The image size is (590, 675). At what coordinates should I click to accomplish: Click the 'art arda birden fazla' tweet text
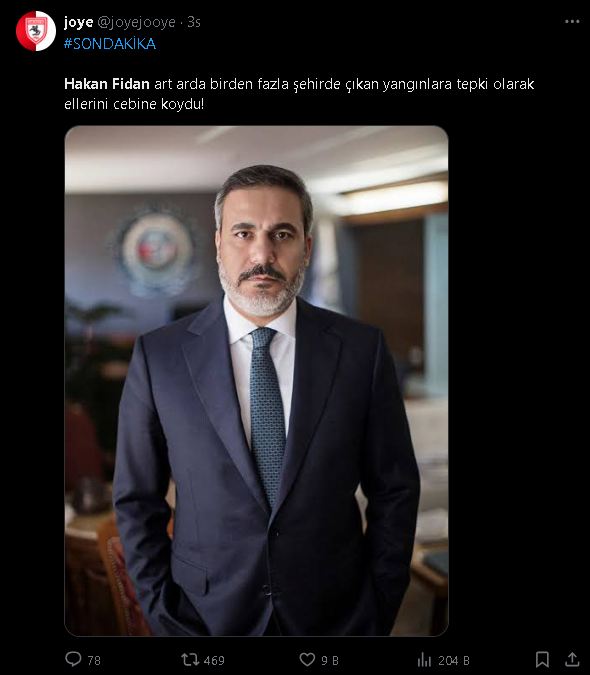[222, 84]
